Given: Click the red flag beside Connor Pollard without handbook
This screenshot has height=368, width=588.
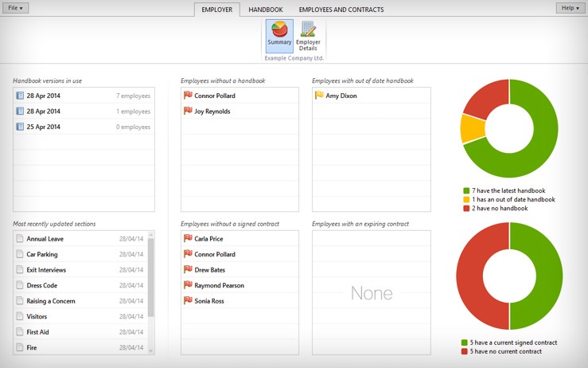Looking at the screenshot, I should (188, 96).
